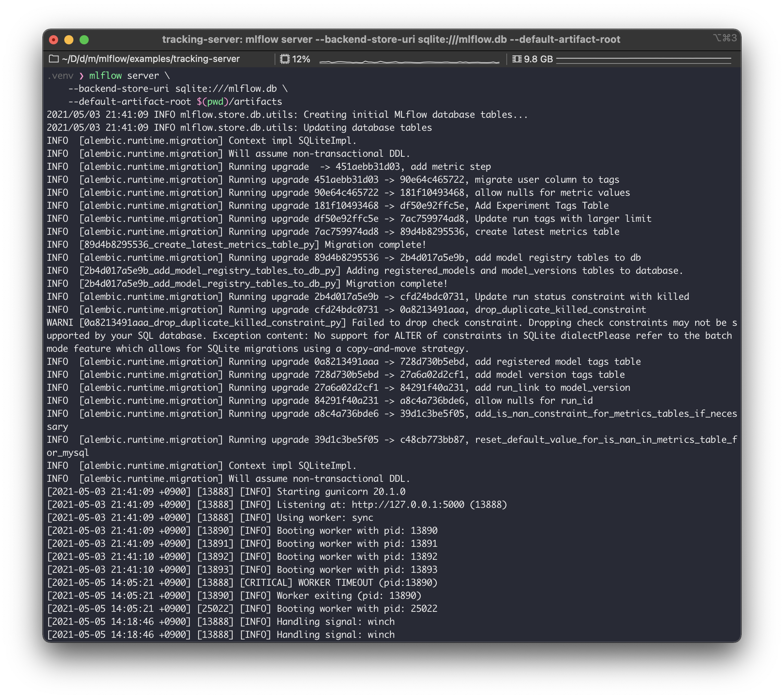Click the 12% CPU usage label
784x699 pixels.
301,59
